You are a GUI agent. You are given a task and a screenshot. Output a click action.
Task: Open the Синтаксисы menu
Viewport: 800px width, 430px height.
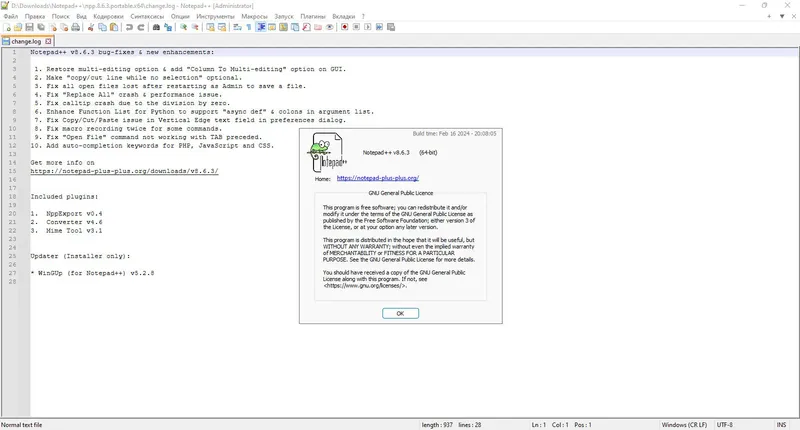click(147, 16)
